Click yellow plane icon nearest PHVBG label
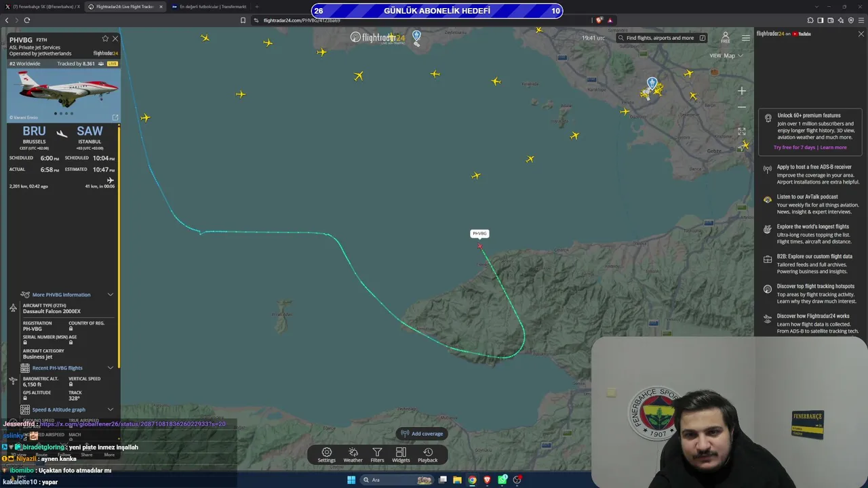The width and height of the screenshot is (868, 488). coord(476,176)
